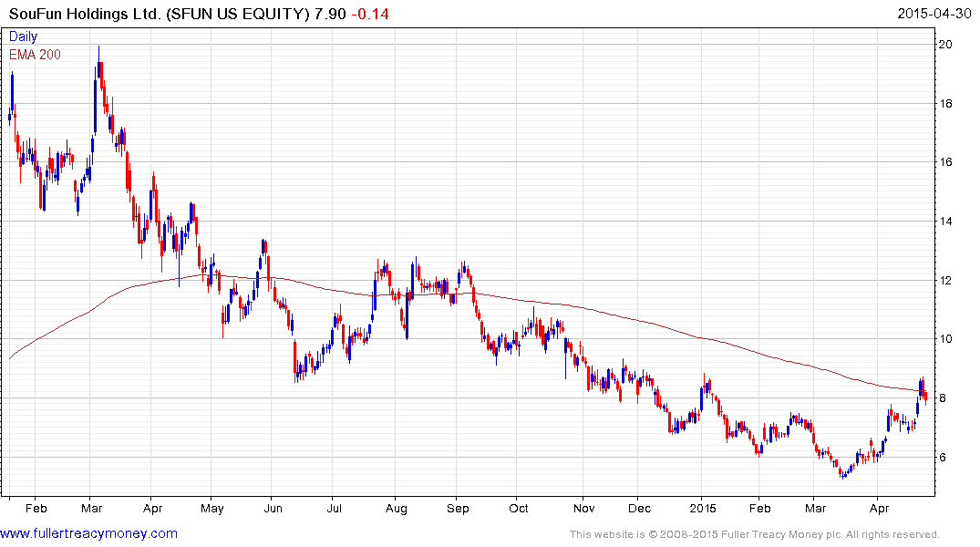This screenshot has height=547, width=980.
Task: Click the price axis value 12
Action: tap(945, 281)
